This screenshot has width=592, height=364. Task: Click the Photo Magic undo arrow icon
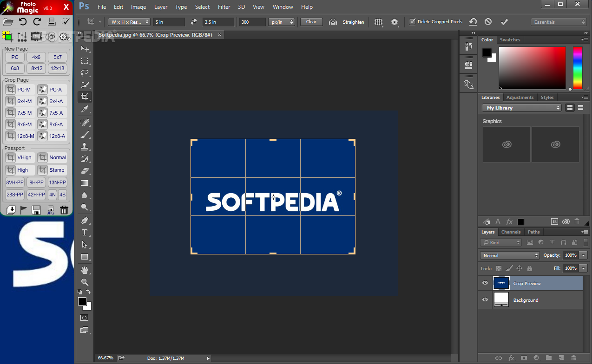coord(22,21)
